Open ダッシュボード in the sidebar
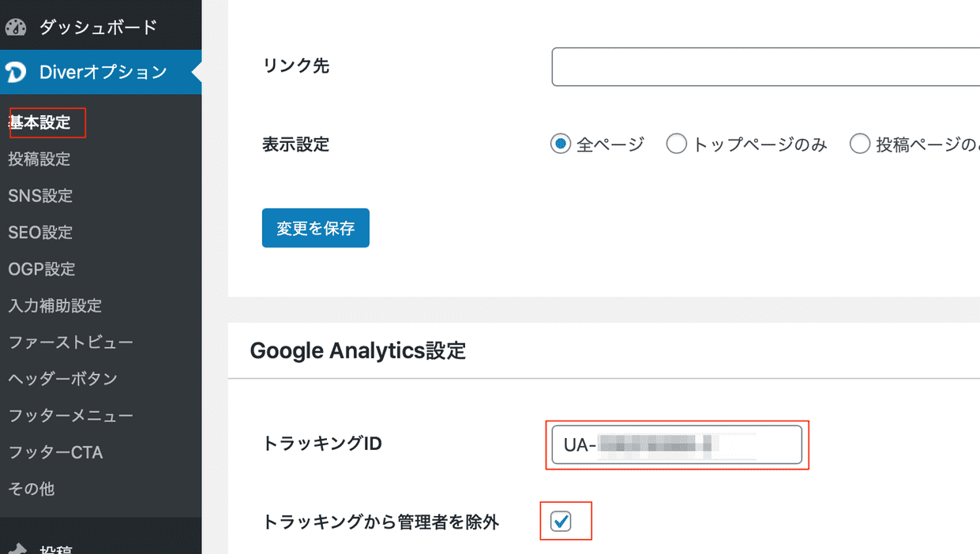The width and height of the screenshot is (980, 554). (98, 28)
